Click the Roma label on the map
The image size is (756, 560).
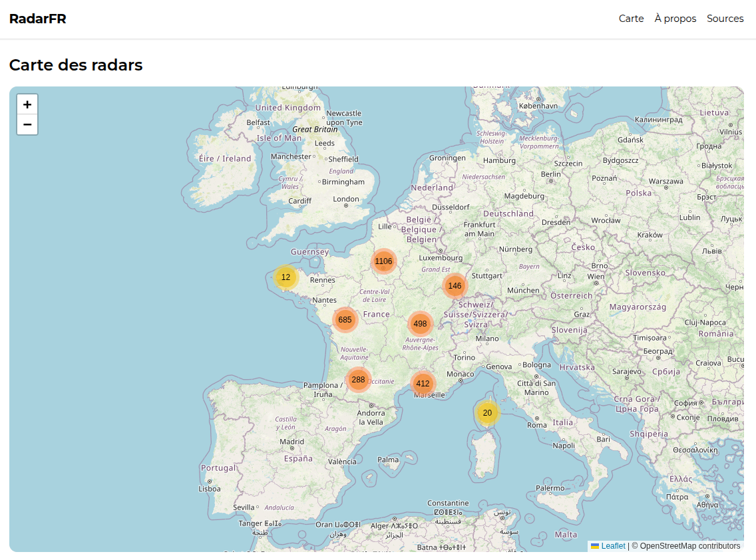[x=536, y=425]
